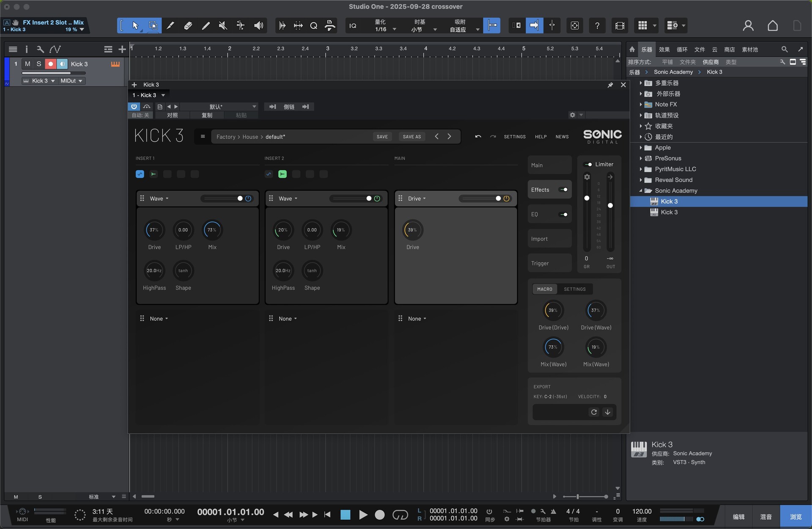Open the 效果 browser tab
Viewport: 812px width, 529px height.
click(664, 50)
